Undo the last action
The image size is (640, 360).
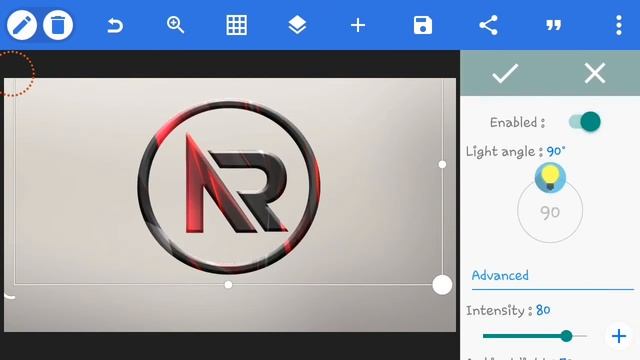pos(115,26)
